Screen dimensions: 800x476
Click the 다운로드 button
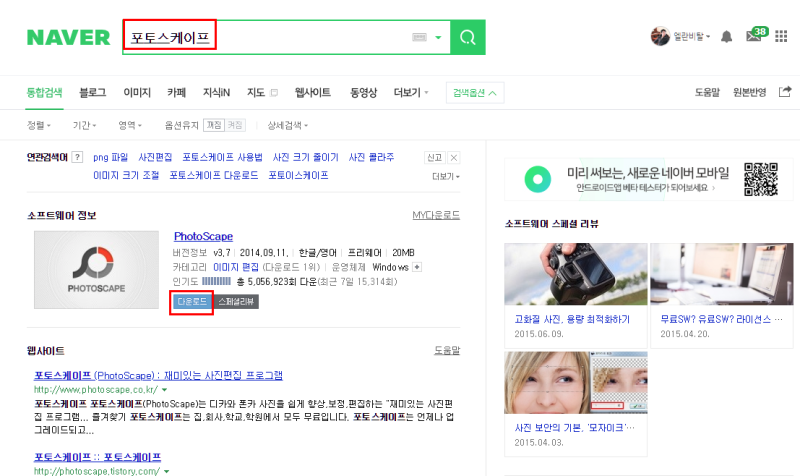192,302
